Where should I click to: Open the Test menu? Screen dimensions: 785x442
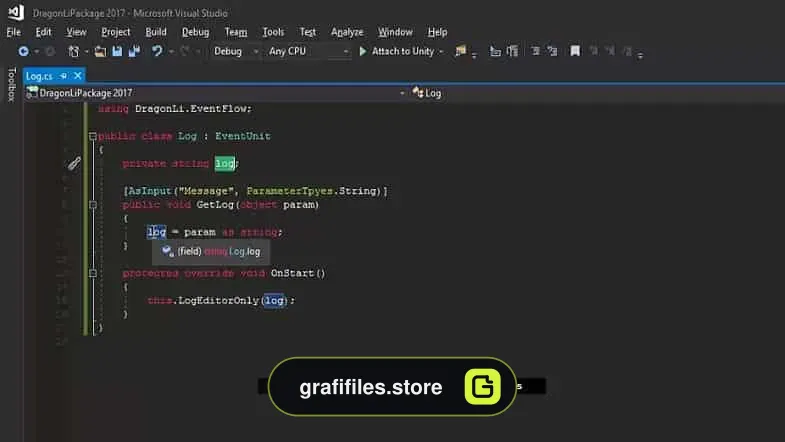click(307, 32)
